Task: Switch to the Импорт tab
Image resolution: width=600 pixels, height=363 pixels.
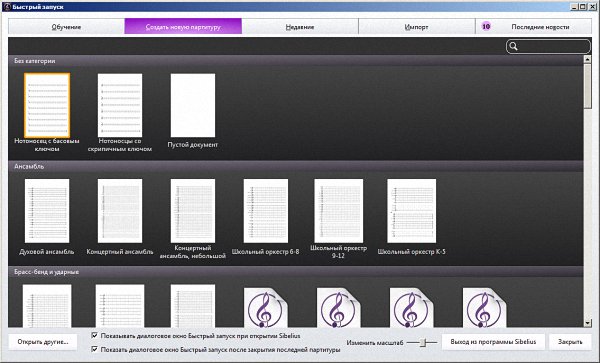Action: click(416, 27)
